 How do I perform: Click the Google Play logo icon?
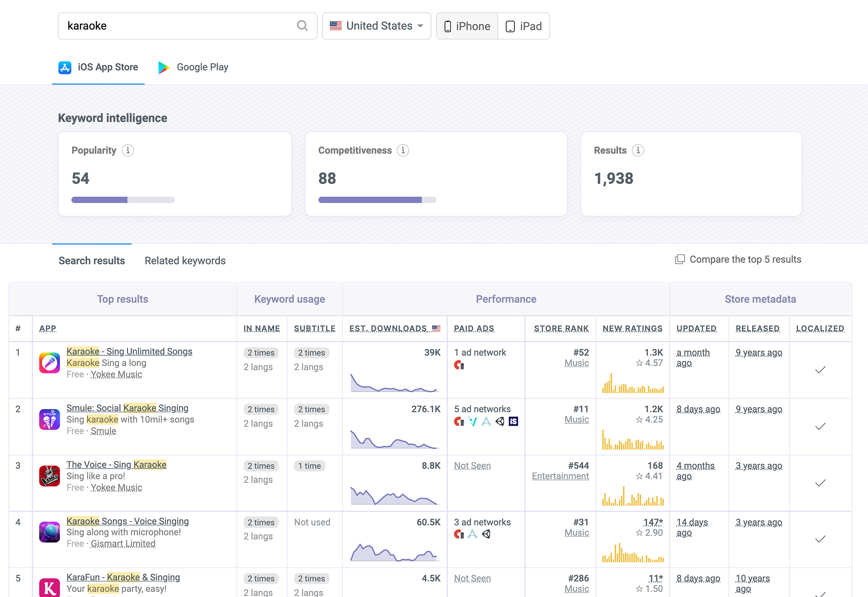(164, 67)
